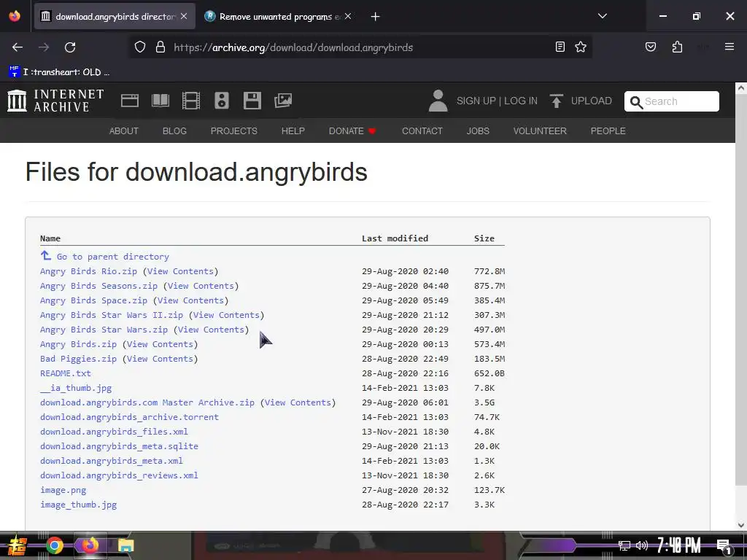747x560 pixels.
Task: Download download.angrybirds_archive.torrent
Action: click(130, 417)
